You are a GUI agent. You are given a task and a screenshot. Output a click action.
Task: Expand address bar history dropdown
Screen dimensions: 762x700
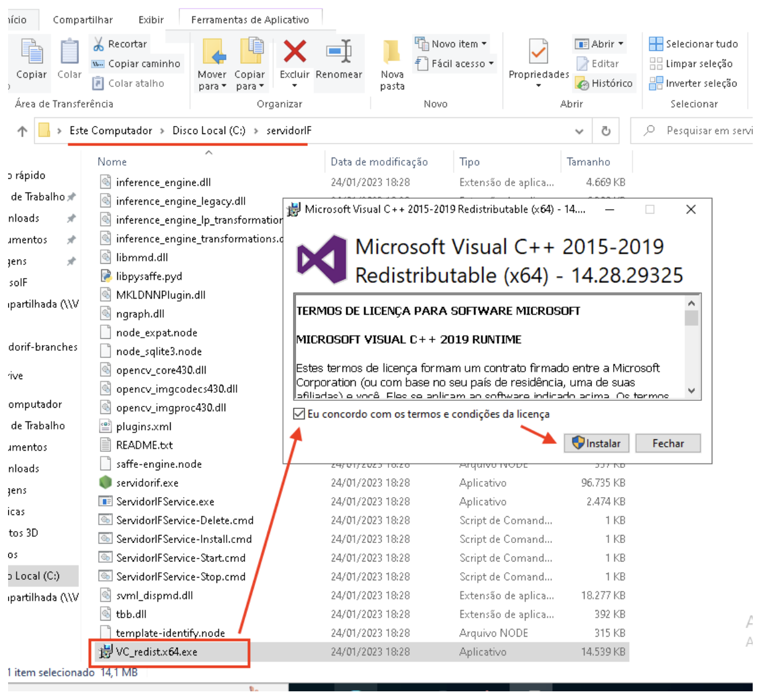(579, 131)
